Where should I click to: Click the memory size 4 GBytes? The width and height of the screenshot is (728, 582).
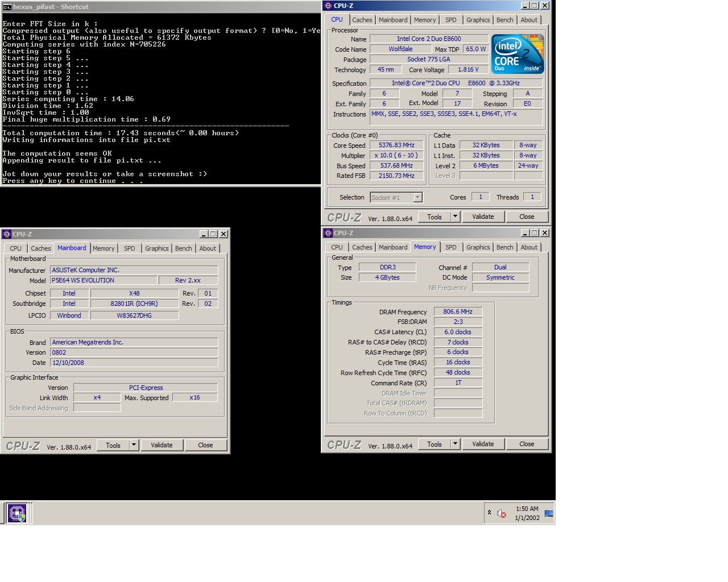tap(387, 277)
